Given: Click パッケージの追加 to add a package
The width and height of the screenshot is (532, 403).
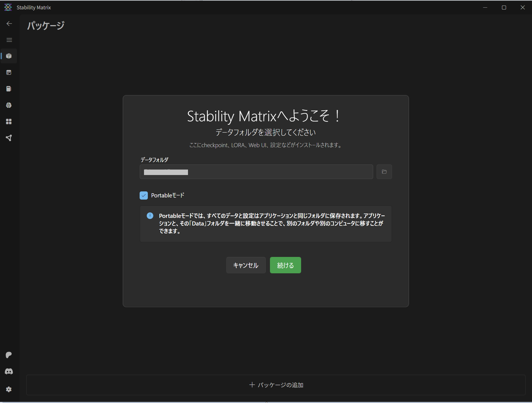Looking at the screenshot, I should tap(276, 385).
